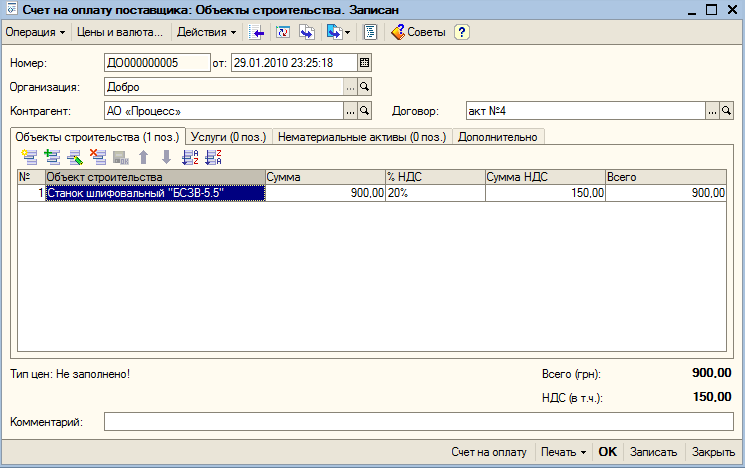
Task: Click the Сумма column header
Action: pos(325,177)
